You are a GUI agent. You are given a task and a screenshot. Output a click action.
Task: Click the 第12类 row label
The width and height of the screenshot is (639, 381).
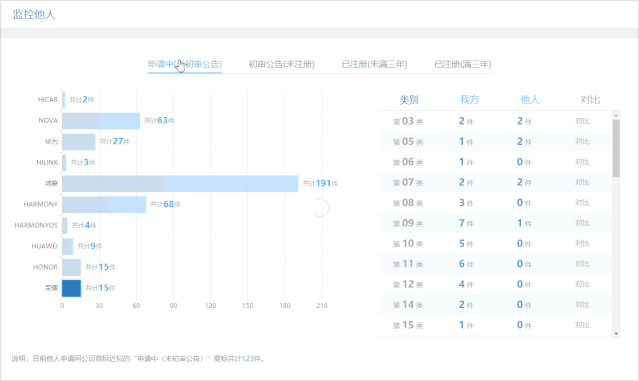[408, 284]
